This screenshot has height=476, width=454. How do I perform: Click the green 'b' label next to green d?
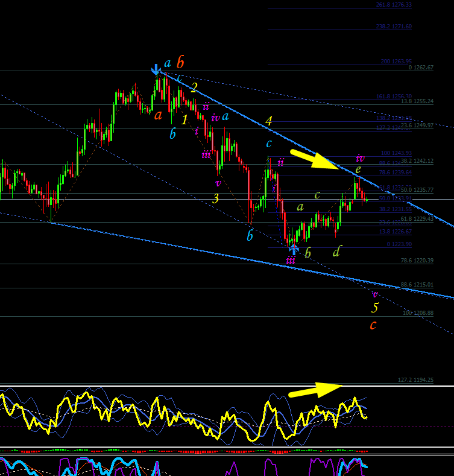(x=307, y=253)
